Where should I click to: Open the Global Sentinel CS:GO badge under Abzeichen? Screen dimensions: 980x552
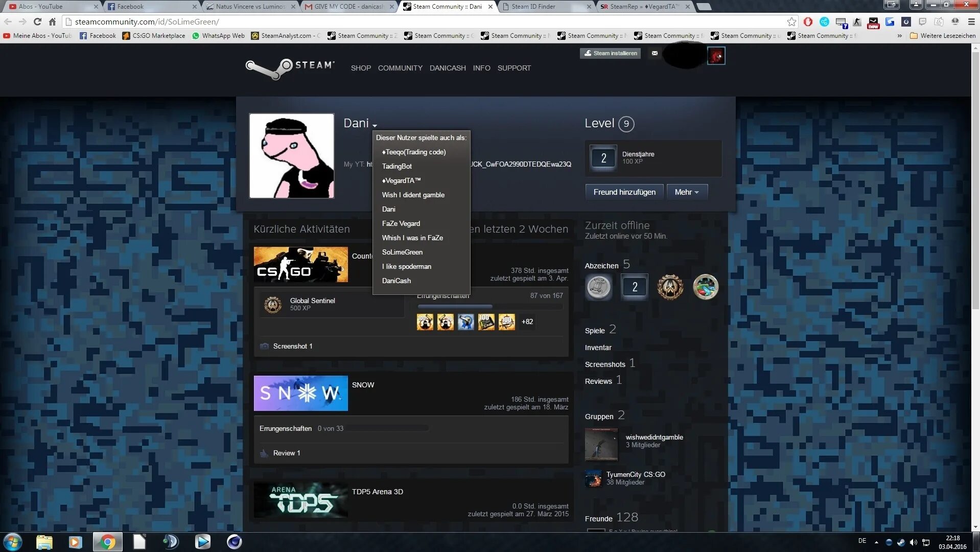670,287
